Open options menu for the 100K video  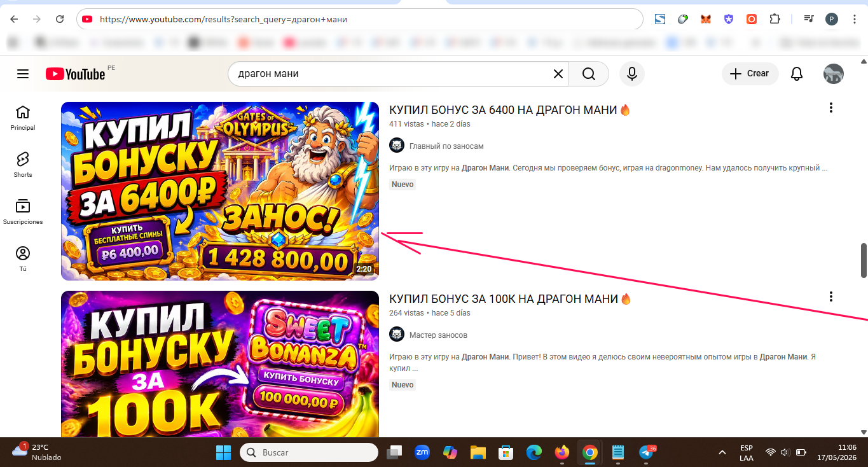pyautogui.click(x=830, y=296)
